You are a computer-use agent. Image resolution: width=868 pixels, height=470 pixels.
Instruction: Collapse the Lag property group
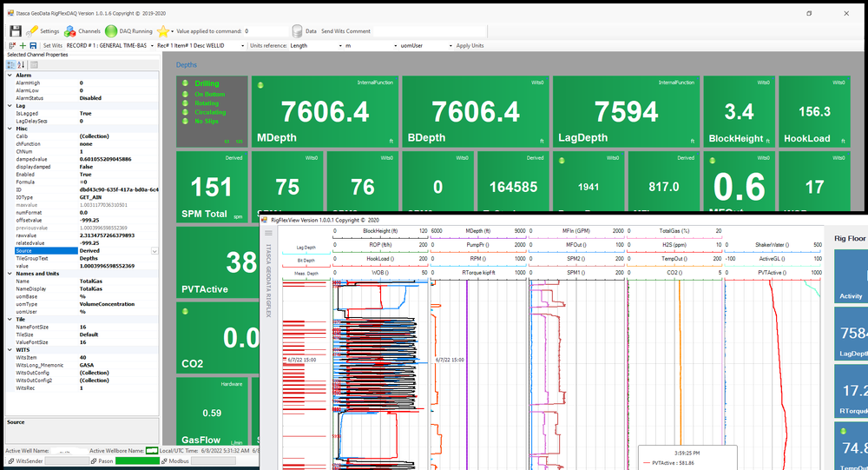[10, 105]
